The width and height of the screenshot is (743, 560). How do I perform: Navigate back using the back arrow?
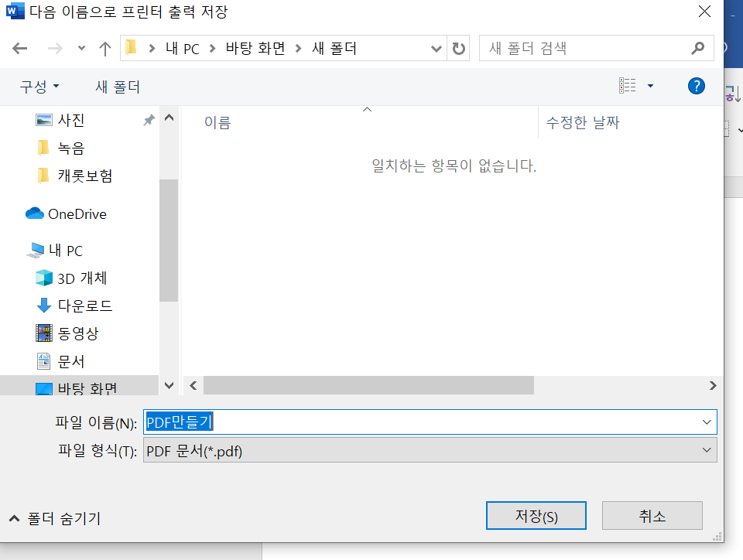coord(22,47)
